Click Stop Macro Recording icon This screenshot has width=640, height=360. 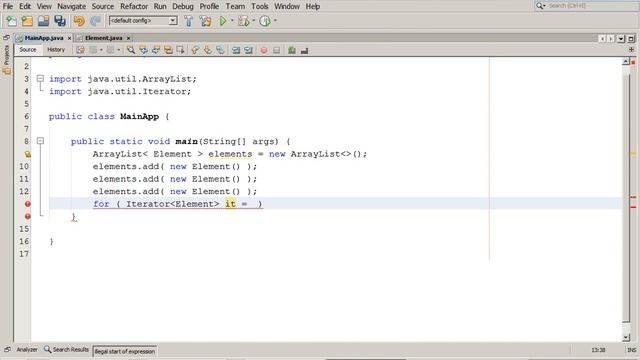click(276, 50)
